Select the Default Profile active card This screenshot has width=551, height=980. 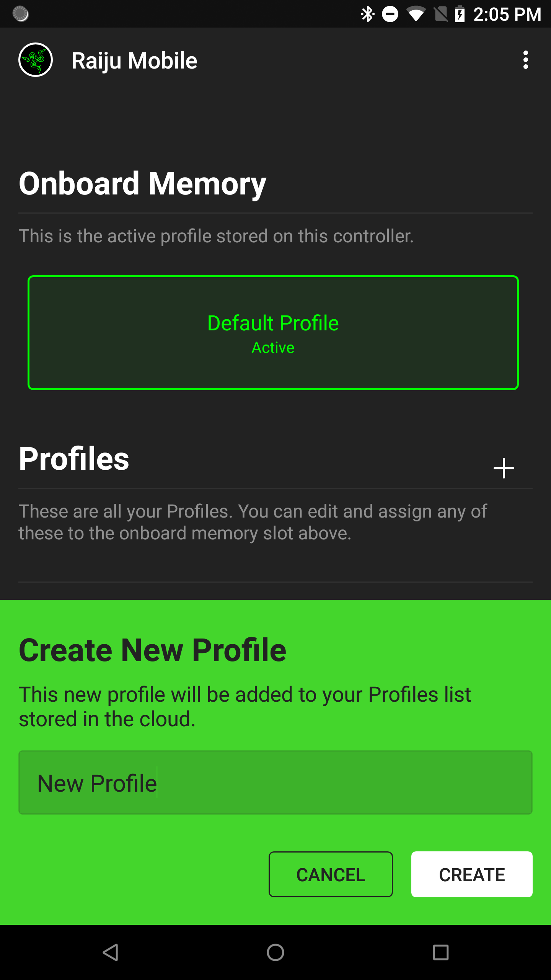point(273,333)
